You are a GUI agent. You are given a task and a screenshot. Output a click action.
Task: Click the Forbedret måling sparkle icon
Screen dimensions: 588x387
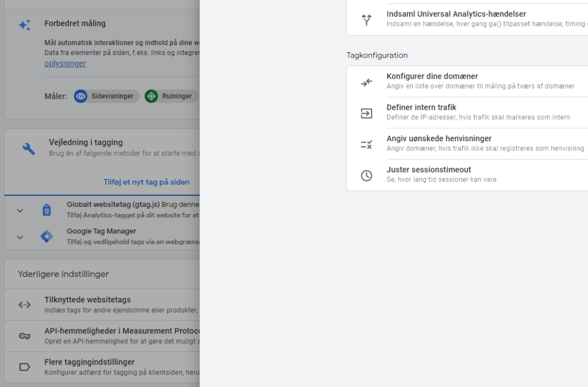click(x=25, y=25)
